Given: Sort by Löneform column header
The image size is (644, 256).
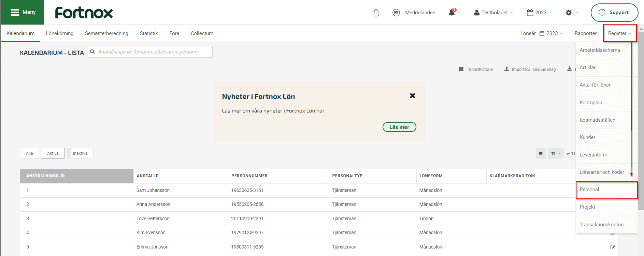Looking at the screenshot, I should 451,176.
